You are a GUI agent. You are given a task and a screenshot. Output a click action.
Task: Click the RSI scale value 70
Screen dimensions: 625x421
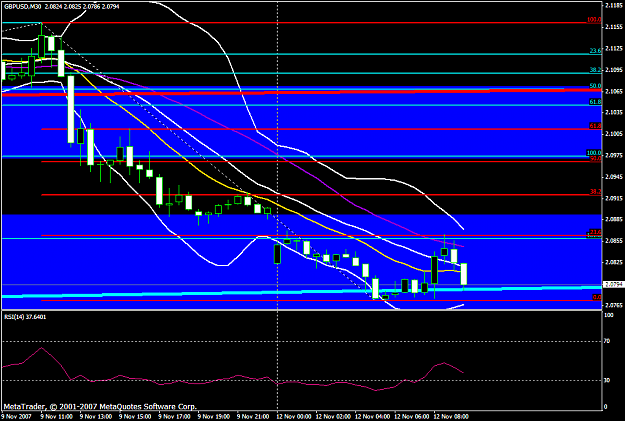pos(607,341)
